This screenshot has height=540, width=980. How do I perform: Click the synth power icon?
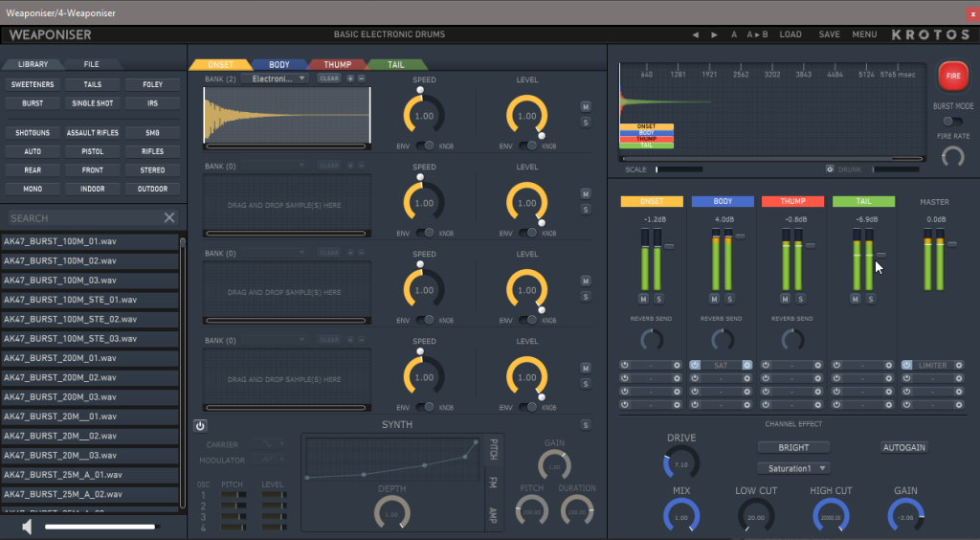tap(200, 426)
